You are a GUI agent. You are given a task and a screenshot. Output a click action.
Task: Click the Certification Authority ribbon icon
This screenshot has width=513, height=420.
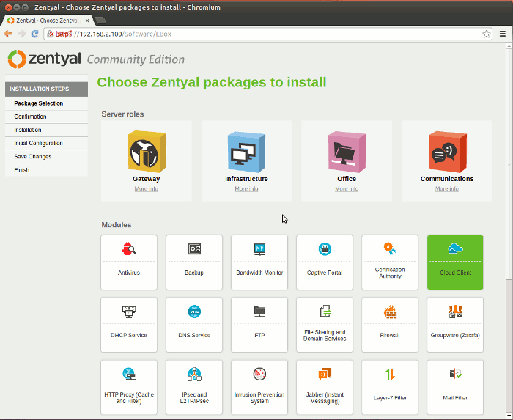point(390,248)
